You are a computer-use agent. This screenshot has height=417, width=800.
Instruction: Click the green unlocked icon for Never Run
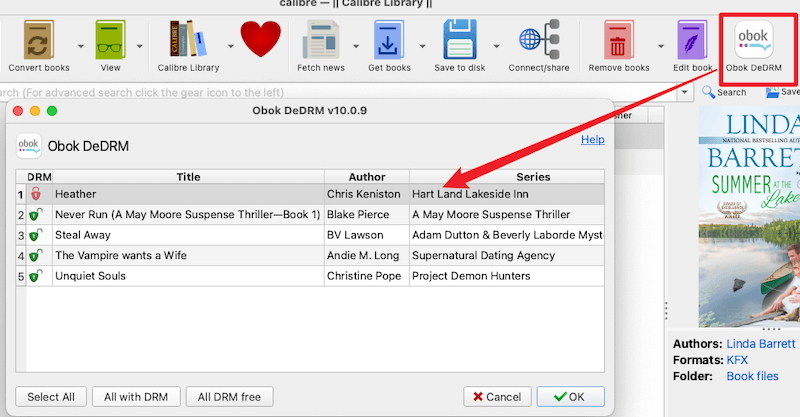point(35,214)
